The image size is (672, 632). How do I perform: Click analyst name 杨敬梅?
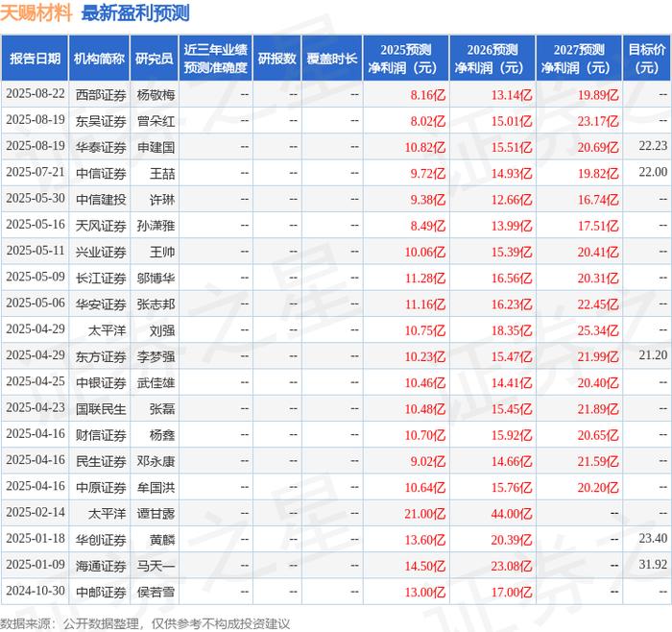pos(156,95)
